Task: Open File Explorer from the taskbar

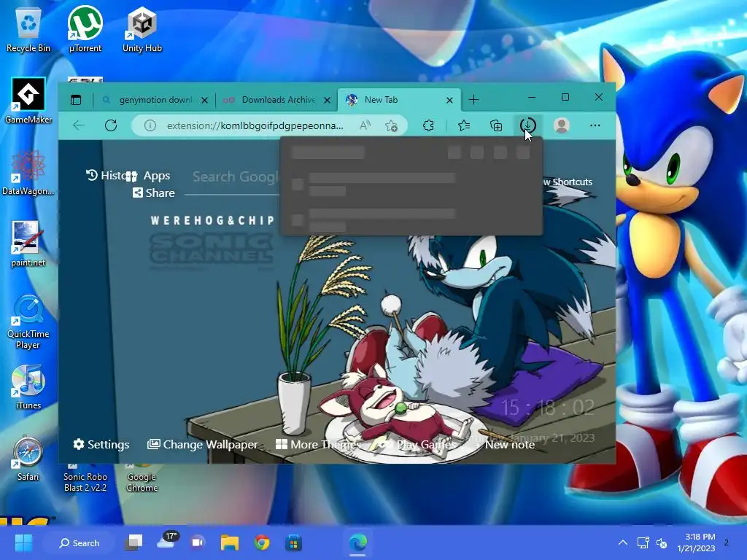Action: coord(230,542)
